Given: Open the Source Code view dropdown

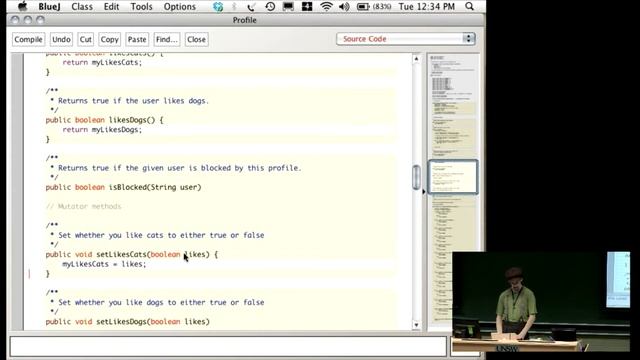Looking at the screenshot, I should (x=406, y=39).
